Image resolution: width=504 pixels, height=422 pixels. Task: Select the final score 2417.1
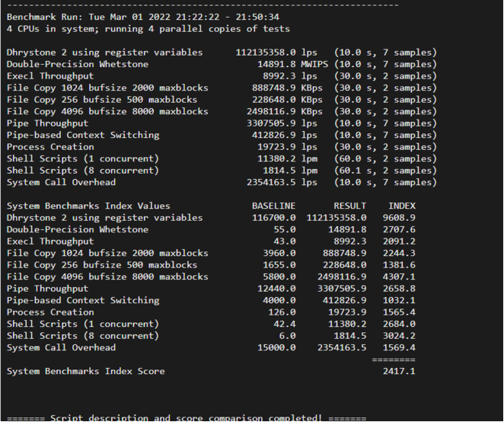coord(399,372)
